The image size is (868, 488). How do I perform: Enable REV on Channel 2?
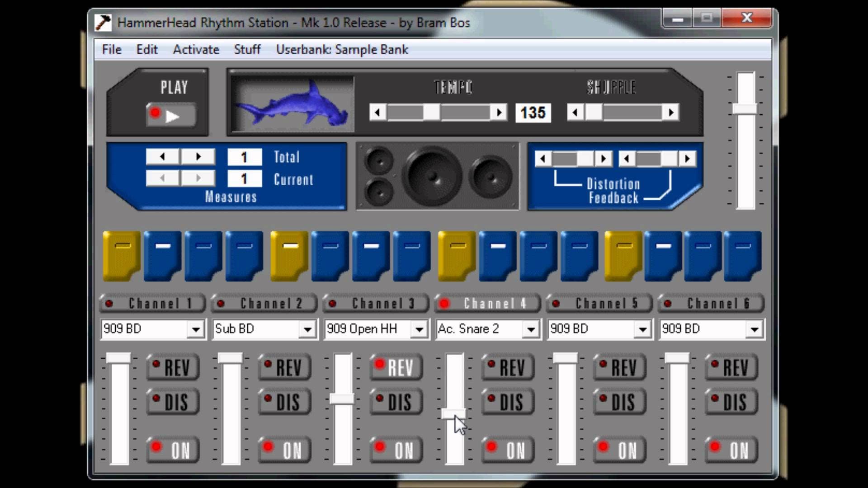click(284, 367)
